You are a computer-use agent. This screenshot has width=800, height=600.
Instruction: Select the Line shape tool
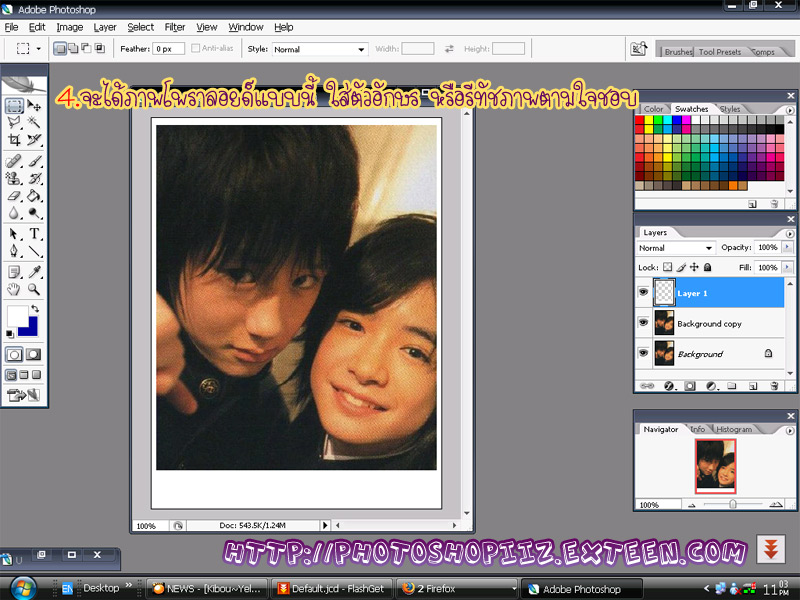tap(34, 251)
